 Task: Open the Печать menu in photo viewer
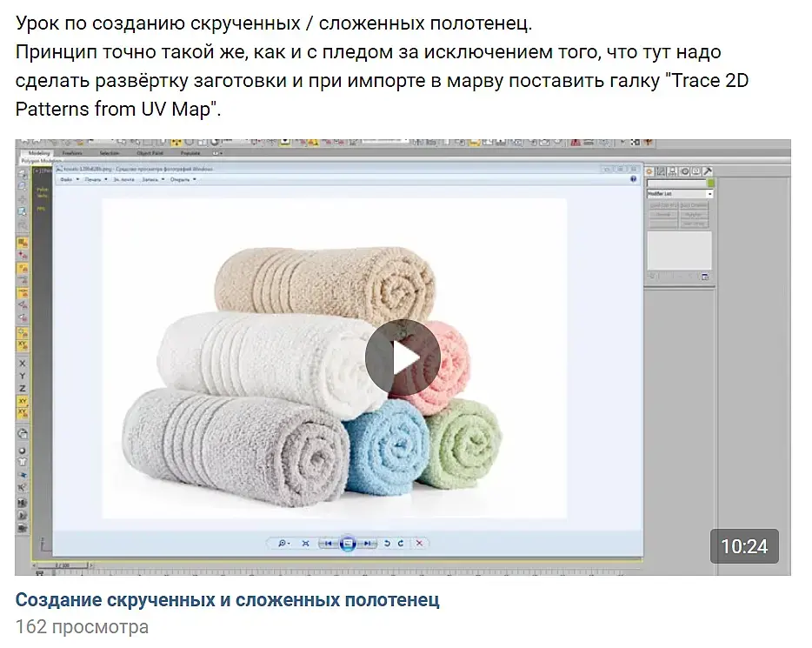[x=97, y=180]
